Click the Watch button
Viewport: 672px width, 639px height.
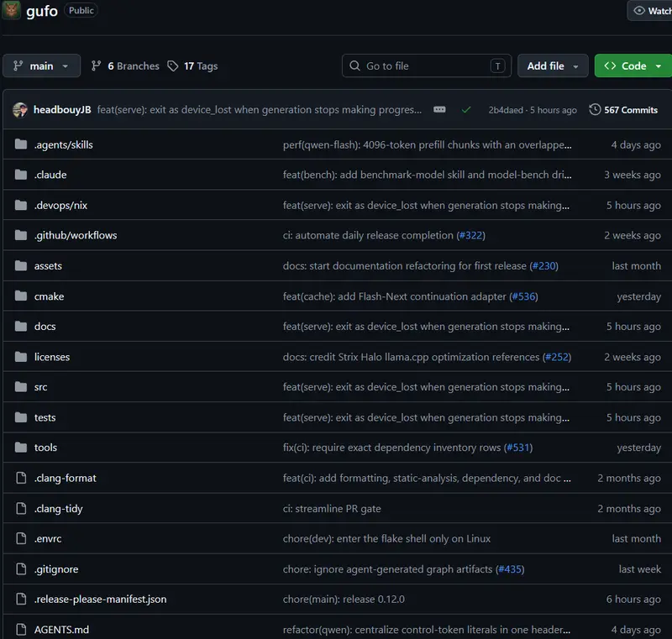click(650, 11)
